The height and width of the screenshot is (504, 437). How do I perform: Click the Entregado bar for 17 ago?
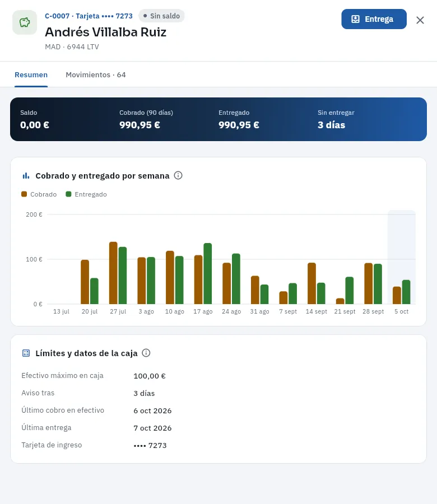click(x=208, y=273)
